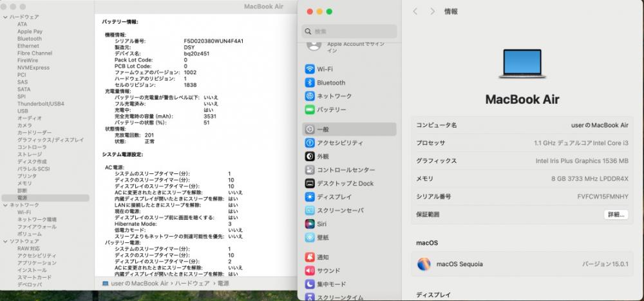The height and width of the screenshot is (301, 644).
Task: Select オーディオ in hardware list
Action: coord(29,118)
